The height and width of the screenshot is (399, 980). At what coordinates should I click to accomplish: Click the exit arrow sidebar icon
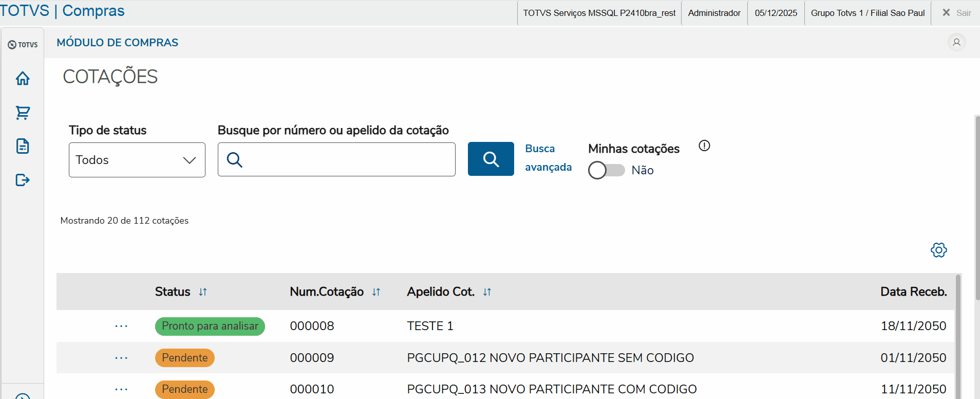click(23, 180)
